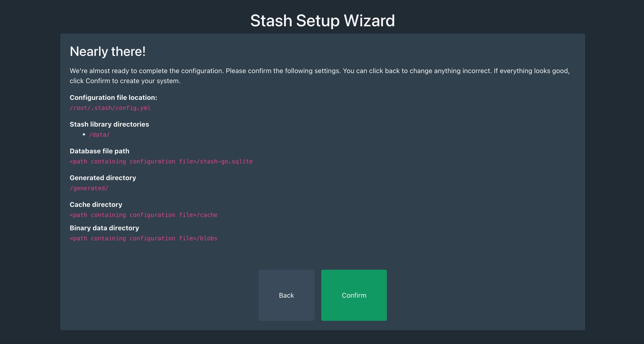This screenshot has height=344, width=644.
Task: Click the bullet before /data/ entry
Action: (x=84, y=134)
